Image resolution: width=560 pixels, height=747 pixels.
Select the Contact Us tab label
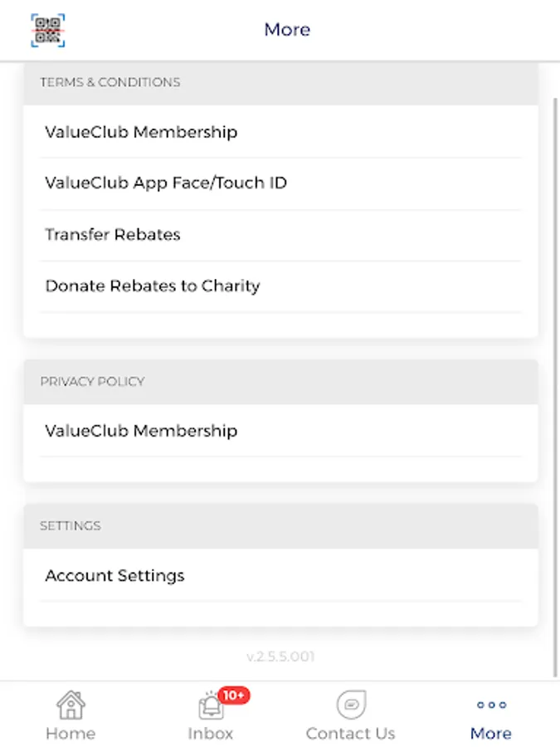[x=350, y=734]
